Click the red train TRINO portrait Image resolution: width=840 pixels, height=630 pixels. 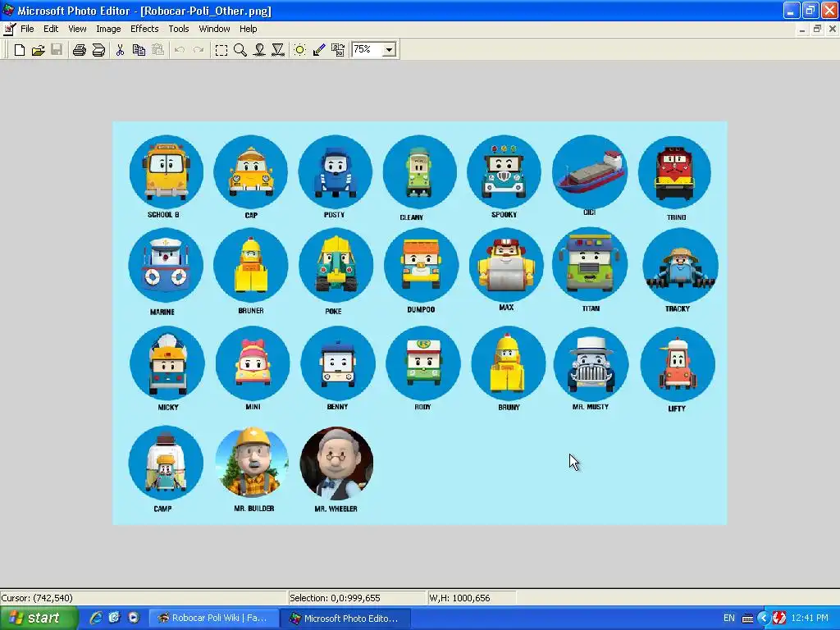(674, 173)
